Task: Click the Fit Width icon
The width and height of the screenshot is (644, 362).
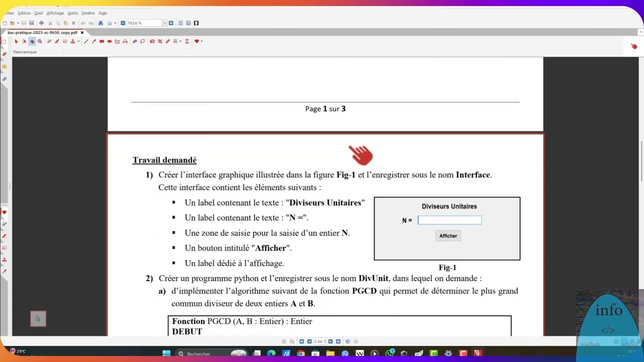Action: tap(188, 23)
